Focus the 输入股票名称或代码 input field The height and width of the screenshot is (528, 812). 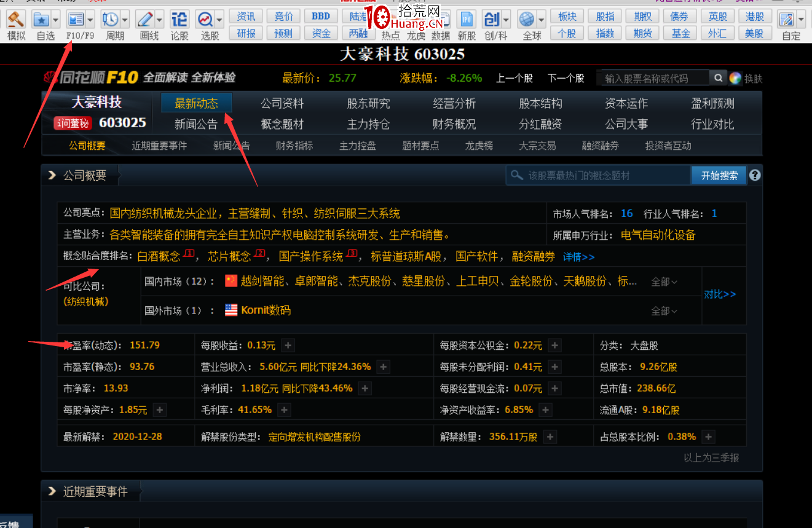click(653, 78)
